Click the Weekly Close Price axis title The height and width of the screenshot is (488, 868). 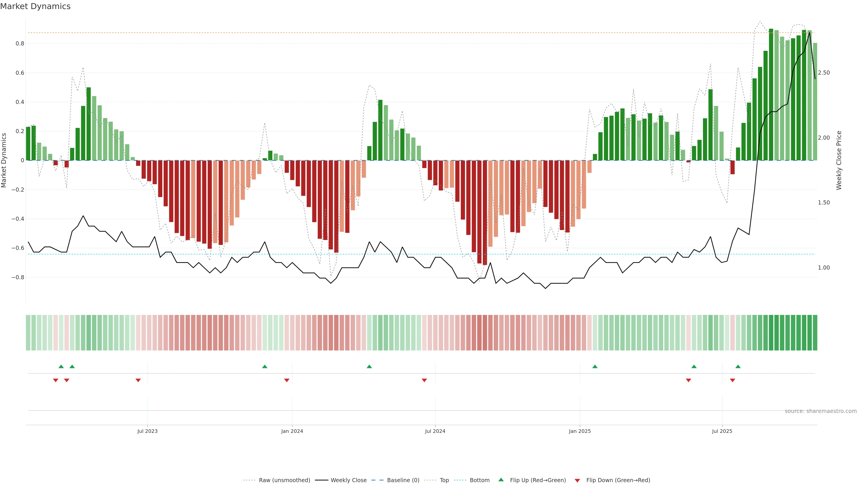(839, 160)
